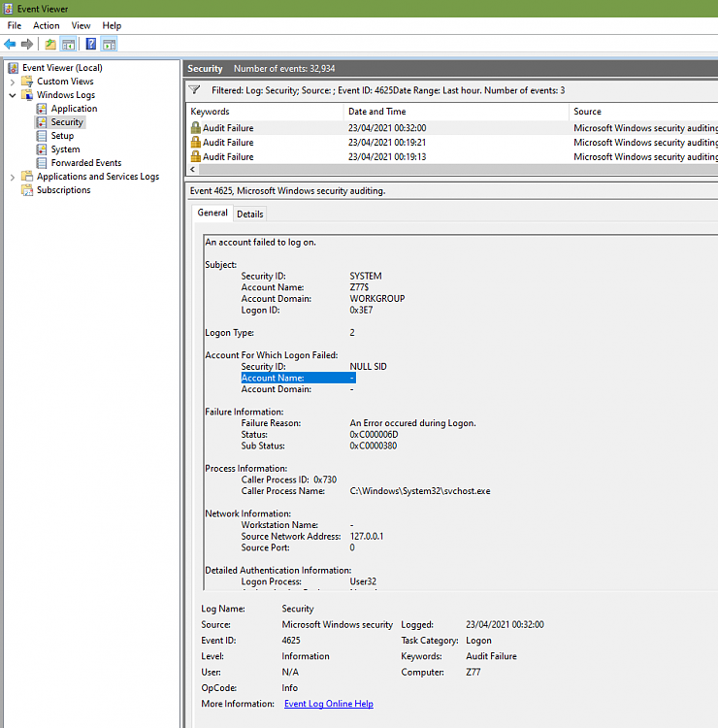Open the Help menu
718x728 pixels.
click(x=112, y=25)
